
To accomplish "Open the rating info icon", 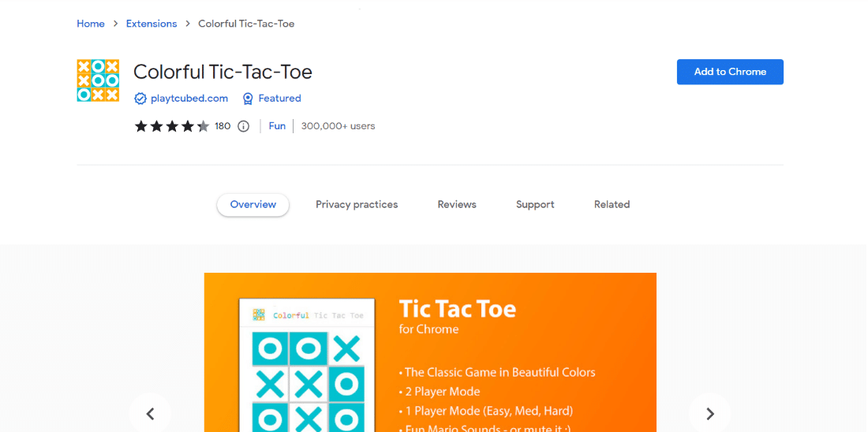I will click(x=244, y=126).
